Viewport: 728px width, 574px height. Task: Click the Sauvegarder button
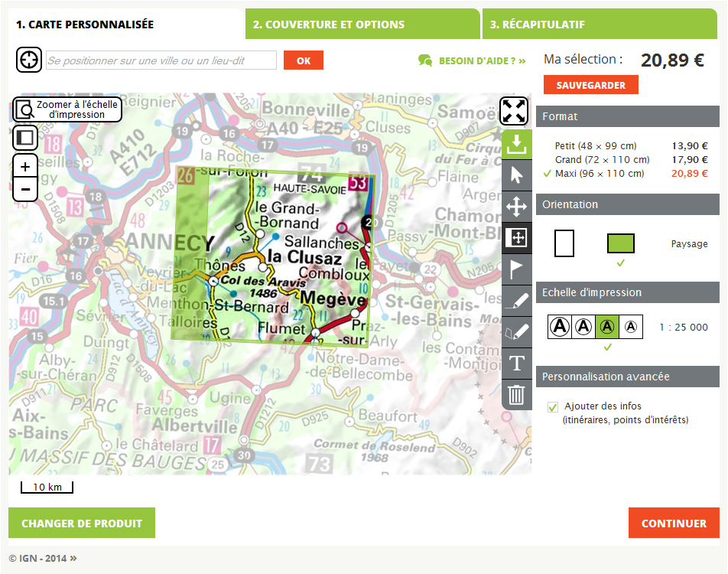(x=590, y=85)
